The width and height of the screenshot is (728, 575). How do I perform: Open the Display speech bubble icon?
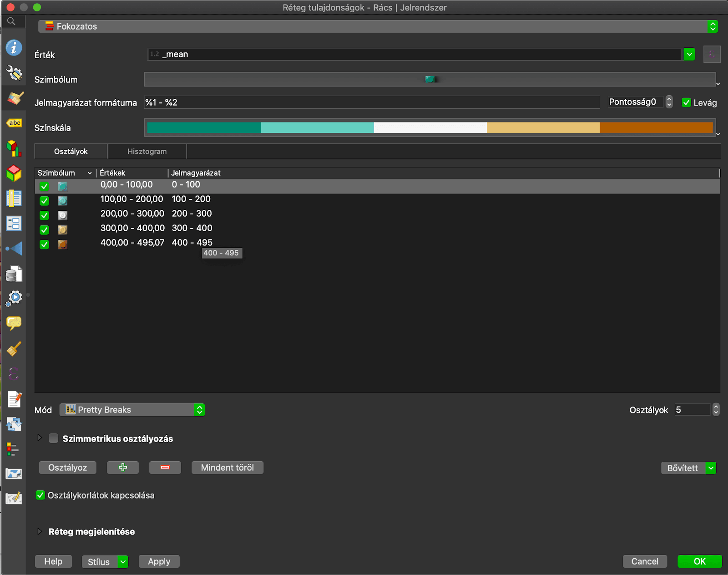pos(14,323)
